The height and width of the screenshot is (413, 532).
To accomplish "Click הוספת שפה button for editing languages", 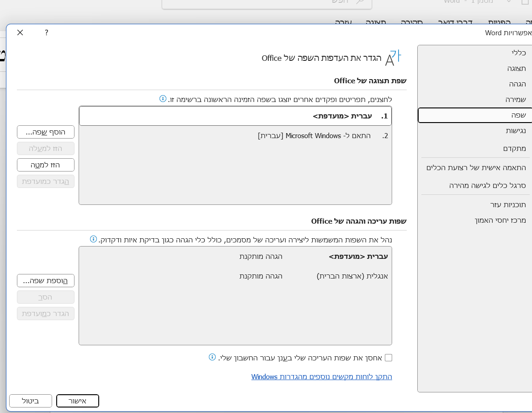I will [46, 280].
